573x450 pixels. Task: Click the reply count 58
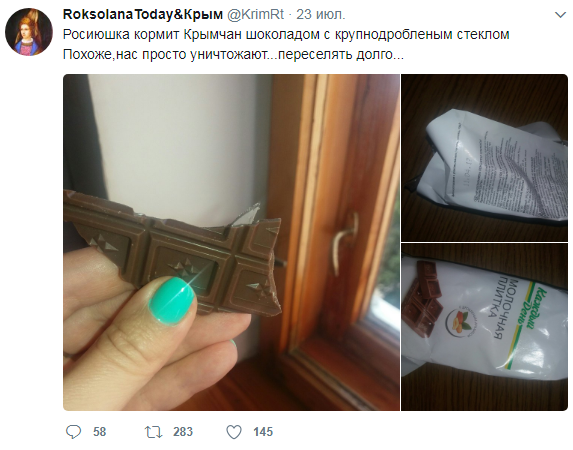coord(99,432)
